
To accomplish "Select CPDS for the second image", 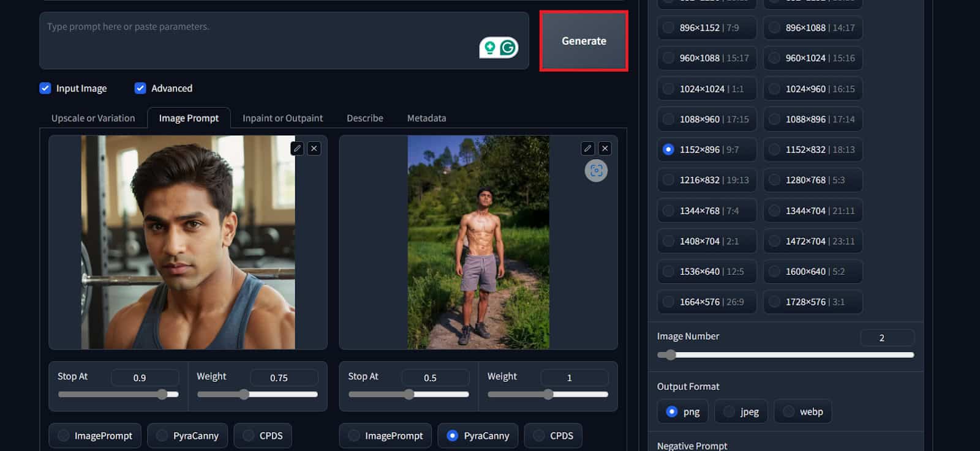I will 539,436.
